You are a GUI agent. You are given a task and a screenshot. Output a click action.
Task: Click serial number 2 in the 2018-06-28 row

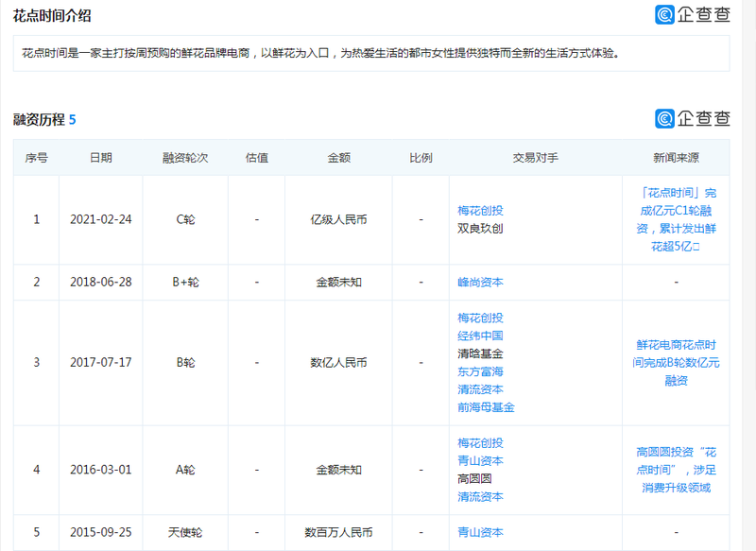pos(36,283)
